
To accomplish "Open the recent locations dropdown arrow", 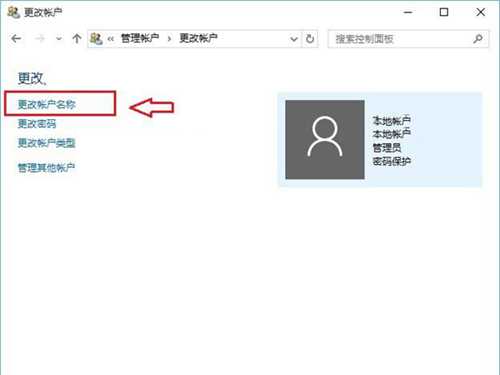I will [59, 39].
